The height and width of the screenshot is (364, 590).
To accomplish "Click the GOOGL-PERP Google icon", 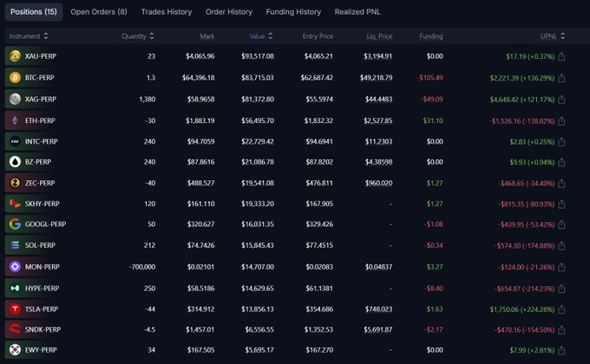I will [x=15, y=224].
